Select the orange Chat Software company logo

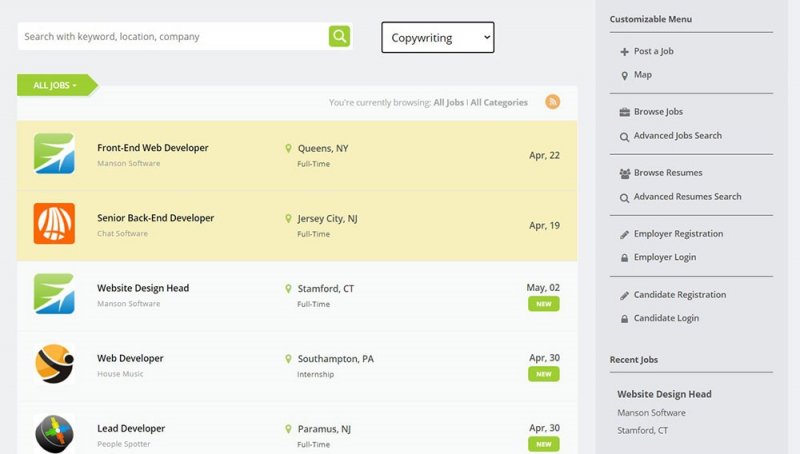(54, 223)
